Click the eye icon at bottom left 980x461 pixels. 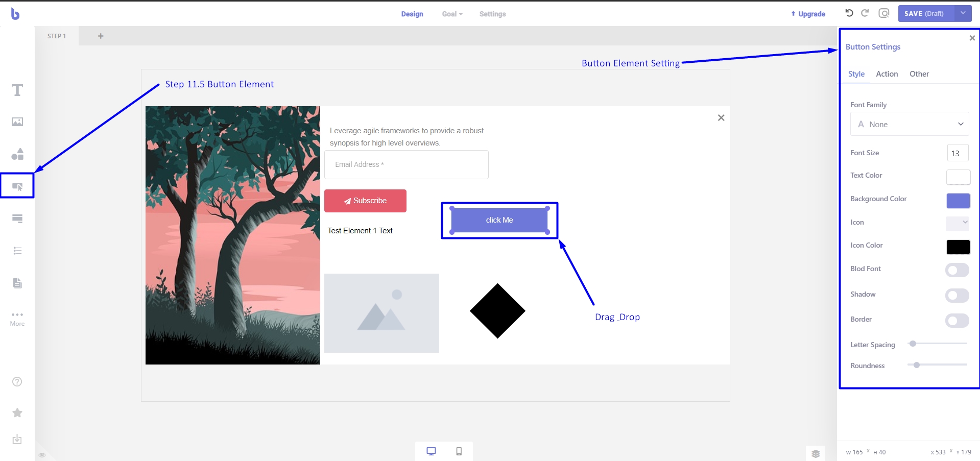click(x=42, y=455)
